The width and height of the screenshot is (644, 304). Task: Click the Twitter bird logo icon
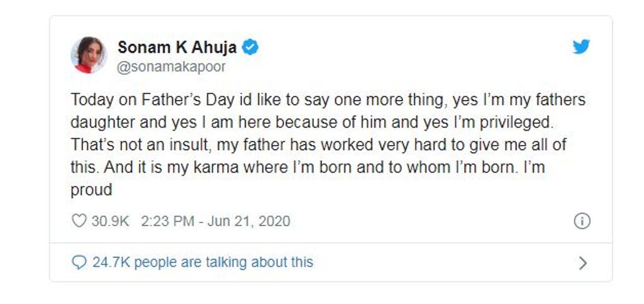point(581,46)
